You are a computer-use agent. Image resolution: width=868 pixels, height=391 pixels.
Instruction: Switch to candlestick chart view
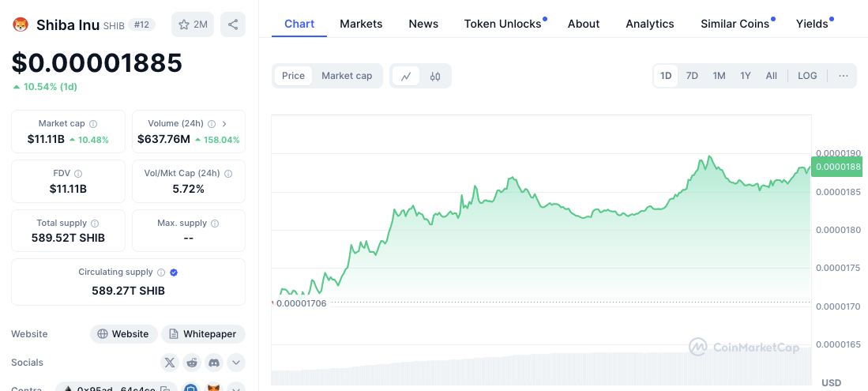[x=435, y=76]
